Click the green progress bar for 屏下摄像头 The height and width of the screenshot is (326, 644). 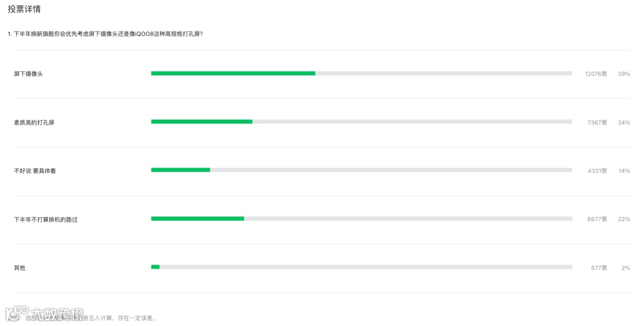pos(233,73)
